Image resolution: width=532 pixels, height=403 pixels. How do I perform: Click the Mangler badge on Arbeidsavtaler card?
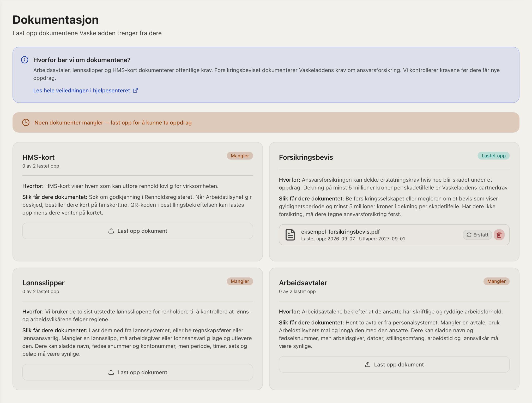coord(496,281)
